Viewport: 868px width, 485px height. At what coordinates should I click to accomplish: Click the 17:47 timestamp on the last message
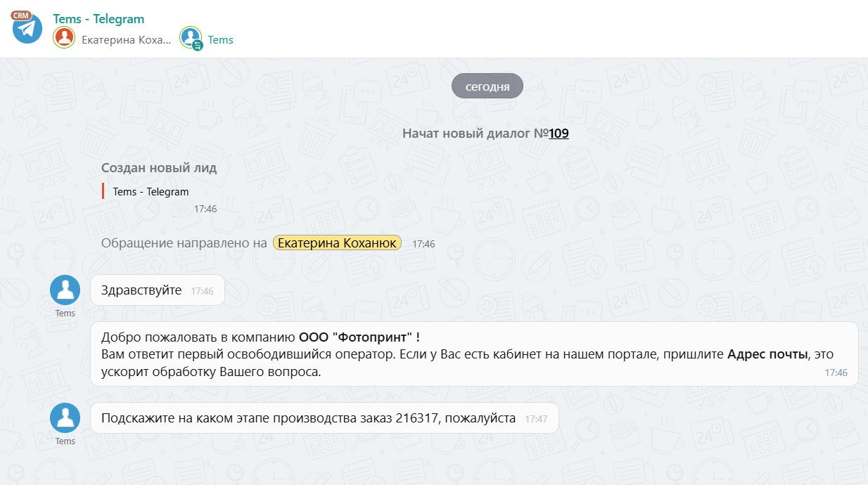(x=536, y=419)
